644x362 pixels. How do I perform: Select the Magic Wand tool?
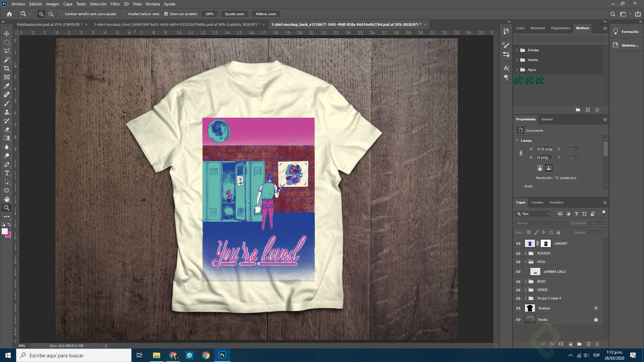(7, 60)
